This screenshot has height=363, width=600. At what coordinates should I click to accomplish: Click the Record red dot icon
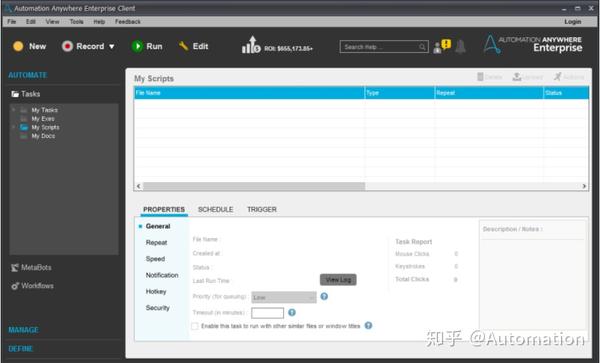click(x=67, y=46)
